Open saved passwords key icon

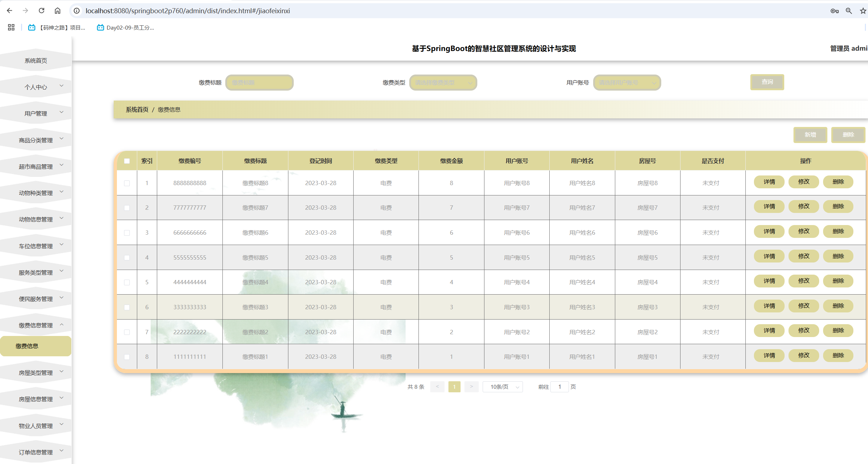coord(834,11)
